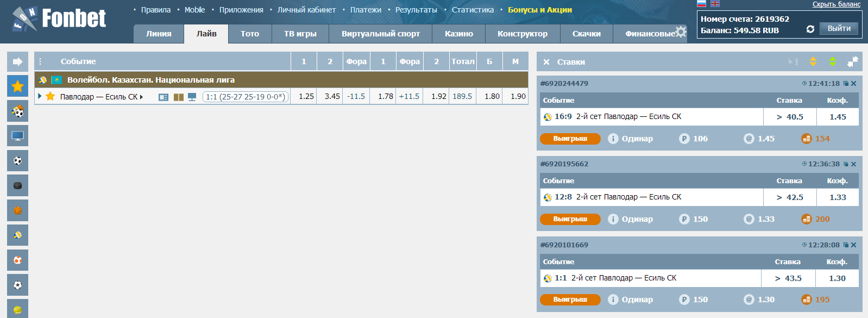Show info for the 106 Одинар bet
The width and height of the screenshot is (868, 318).
(x=613, y=139)
